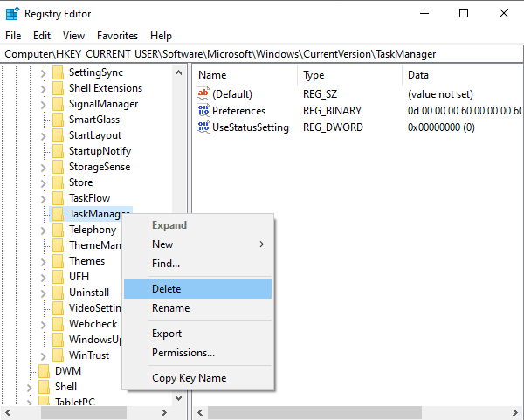Choose Copy Key Name in context menu
Image resolution: width=524 pixels, height=420 pixels.
pos(198,378)
